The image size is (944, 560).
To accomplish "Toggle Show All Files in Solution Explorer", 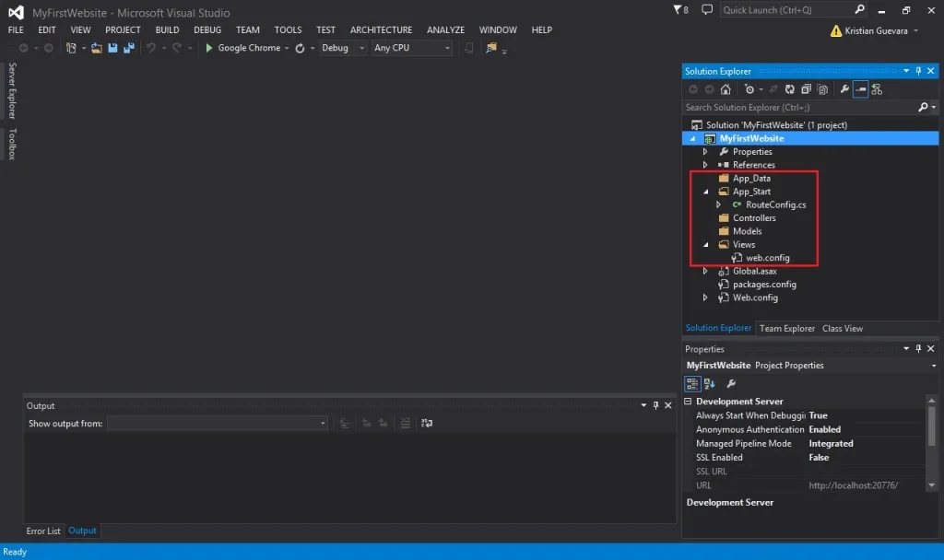I will pyautogui.click(x=822, y=89).
